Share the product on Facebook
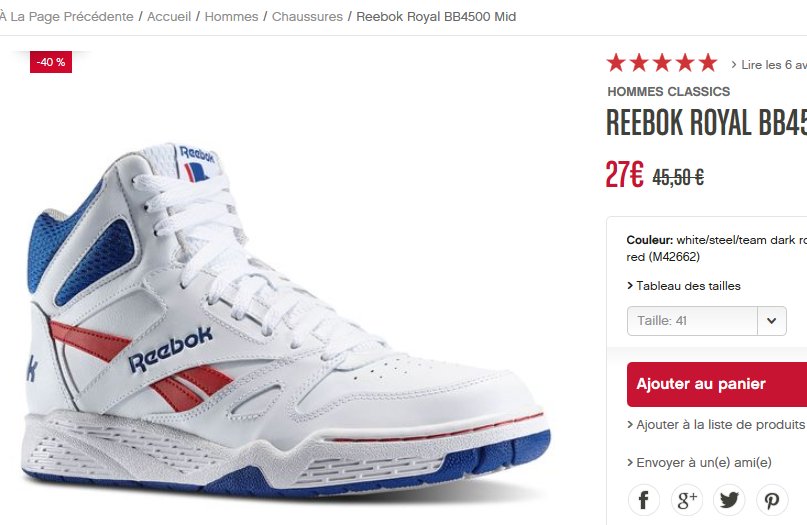The width and height of the screenshot is (807, 525). 644,501
